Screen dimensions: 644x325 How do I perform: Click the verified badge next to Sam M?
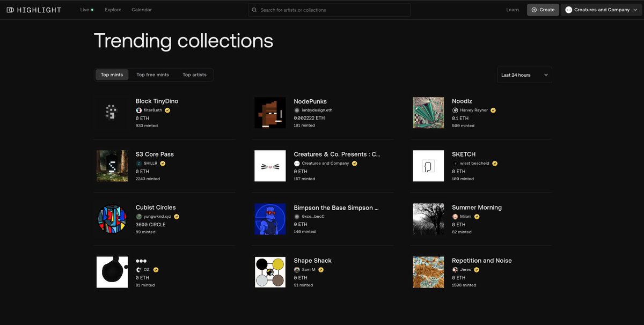point(320,270)
